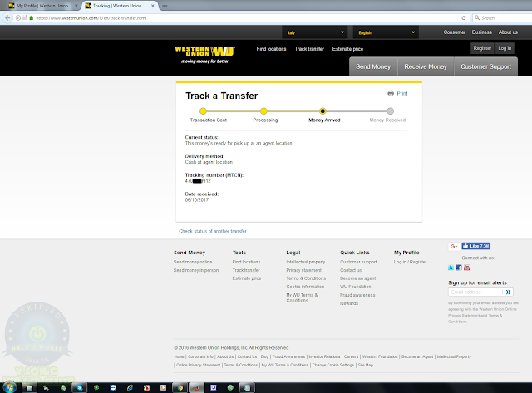The width and height of the screenshot is (532, 393).
Task: Open Internet Explorer from the taskbar
Action: coord(130,387)
